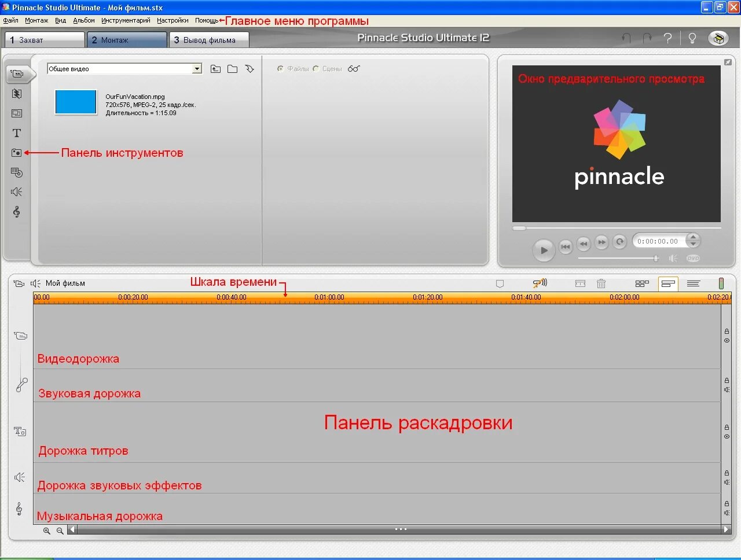
Task: Open the Montage themes album section
Action: tap(17, 113)
